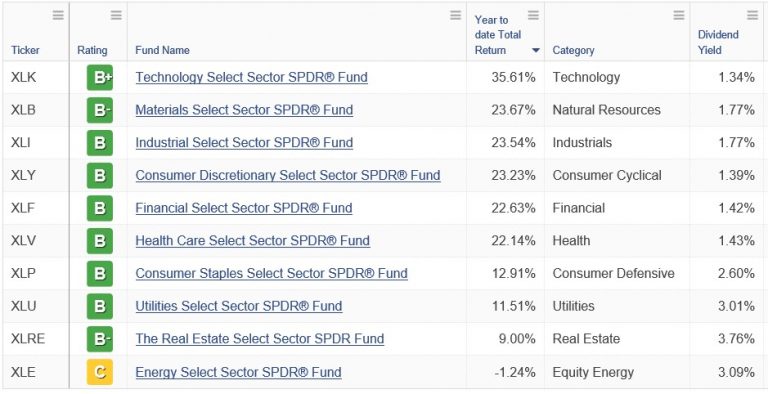Open the Dividend Yield column menu icon
Screen dimensions: 768x394
753,16
